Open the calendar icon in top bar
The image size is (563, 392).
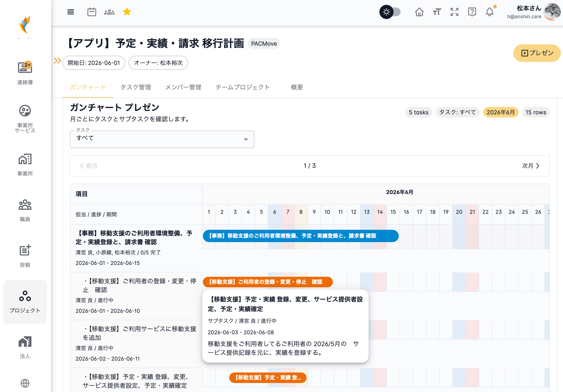coord(92,12)
